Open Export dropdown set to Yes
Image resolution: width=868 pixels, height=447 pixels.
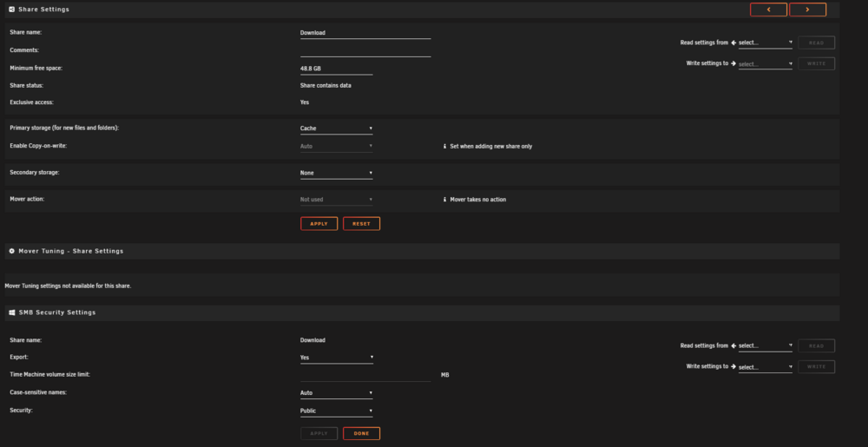click(x=336, y=358)
